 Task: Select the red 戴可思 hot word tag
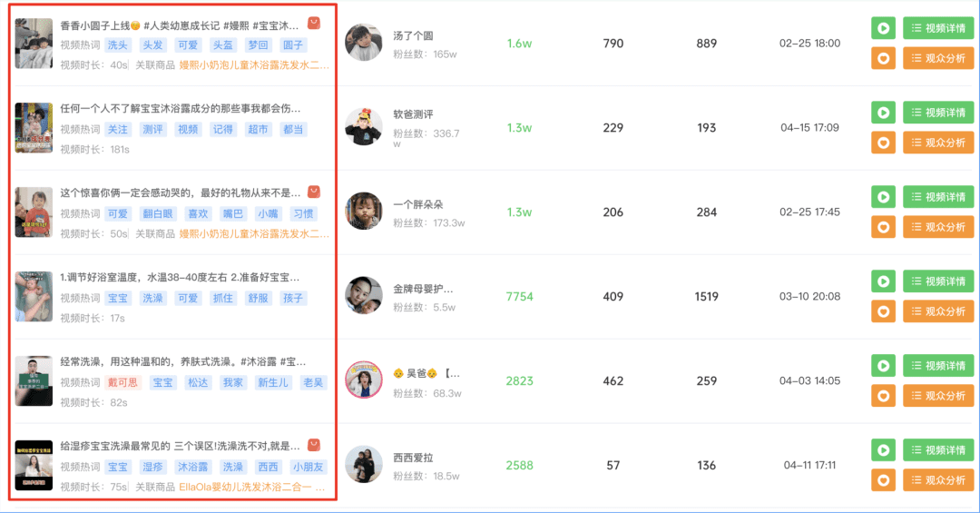click(x=122, y=382)
